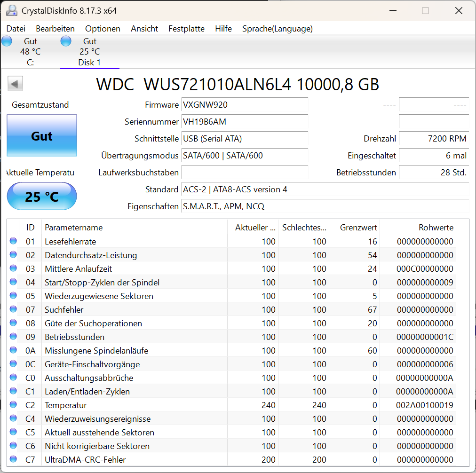Click the ID column header
476x473 pixels.
[x=31, y=227]
